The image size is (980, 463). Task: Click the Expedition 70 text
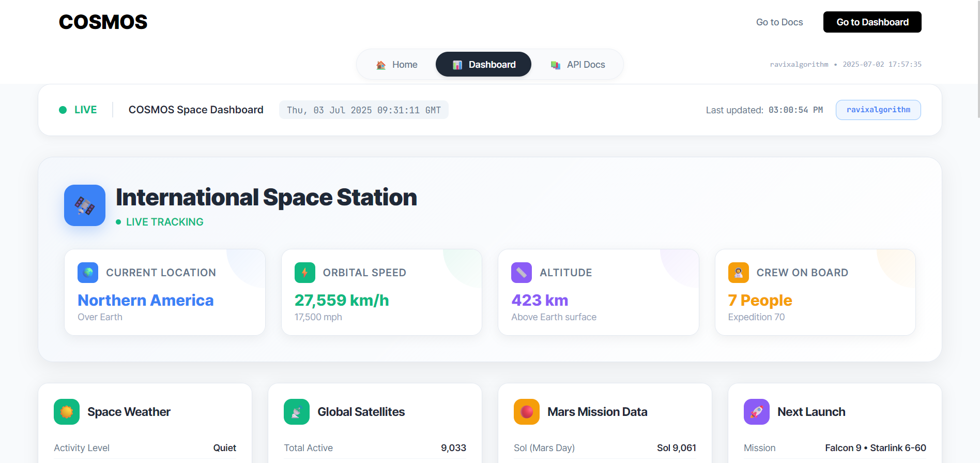(x=756, y=317)
